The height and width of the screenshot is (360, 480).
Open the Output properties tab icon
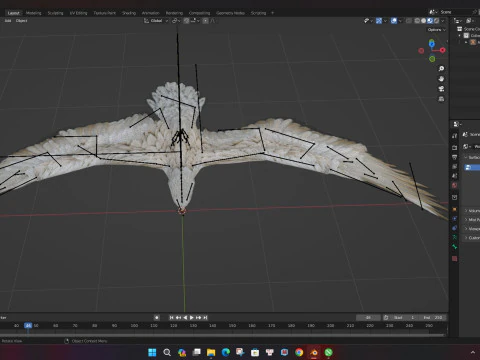454,157
